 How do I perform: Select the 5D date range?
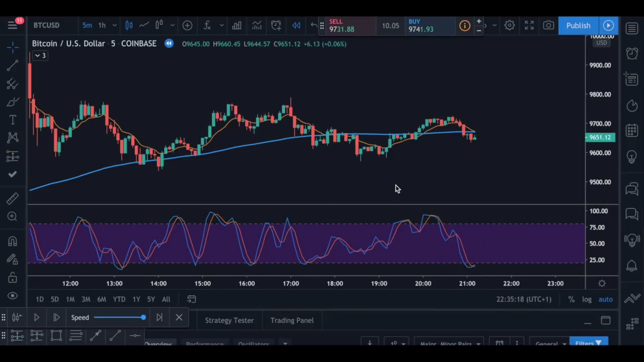[54, 299]
